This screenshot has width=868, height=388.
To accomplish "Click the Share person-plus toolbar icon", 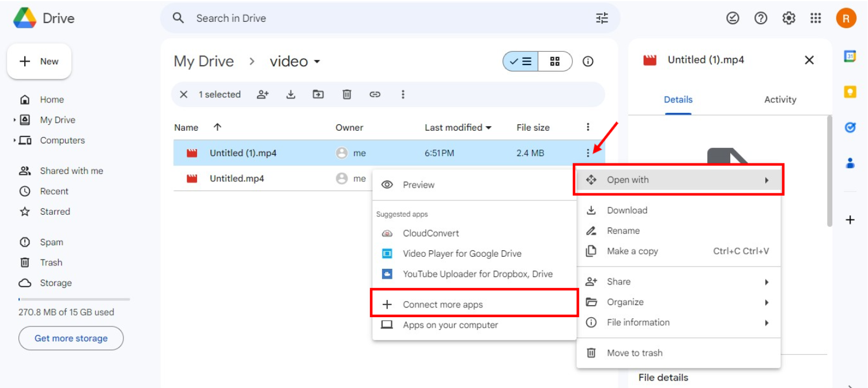I will pyautogui.click(x=263, y=94).
